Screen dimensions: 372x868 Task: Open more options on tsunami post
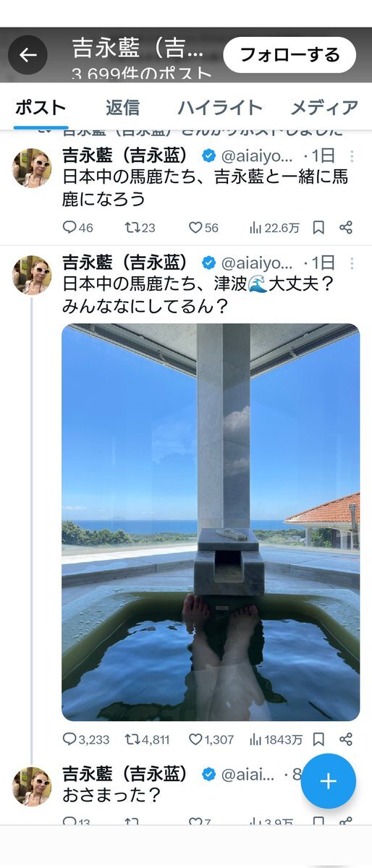point(352,263)
